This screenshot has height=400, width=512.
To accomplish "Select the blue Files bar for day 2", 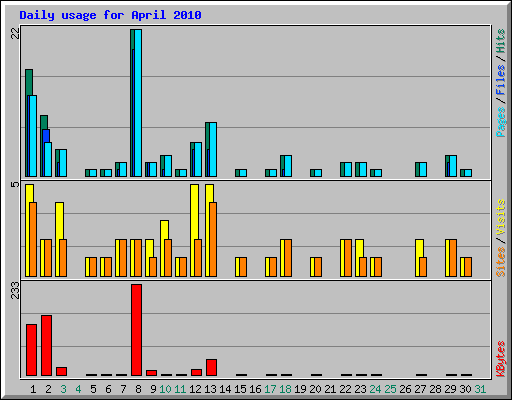I will (x=46, y=136).
